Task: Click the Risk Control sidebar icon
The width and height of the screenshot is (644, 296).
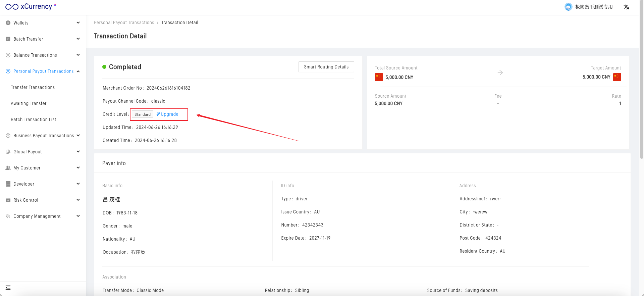Action: 8,200
